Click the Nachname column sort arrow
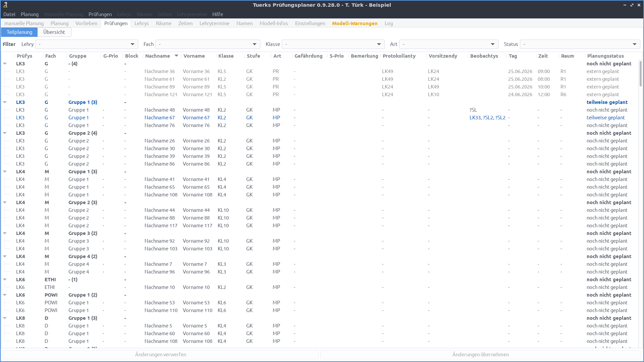The height and width of the screenshot is (362, 644). [176, 56]
